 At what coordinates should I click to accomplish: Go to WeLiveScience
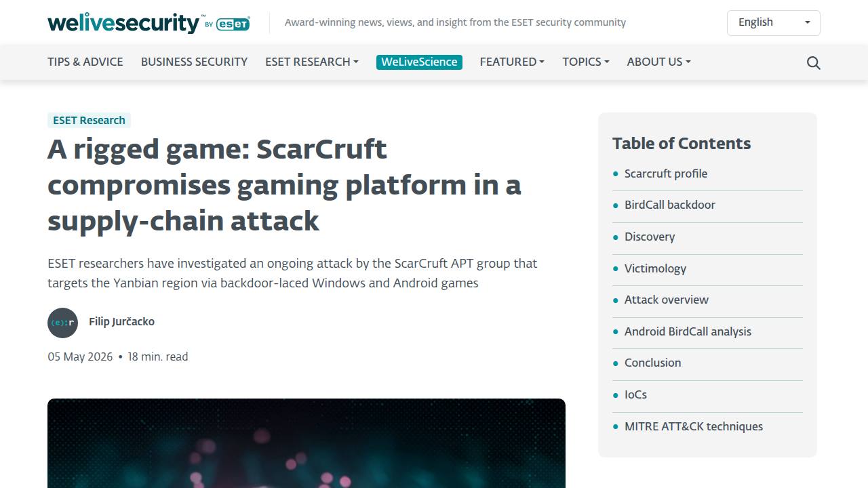coord(419,62)
